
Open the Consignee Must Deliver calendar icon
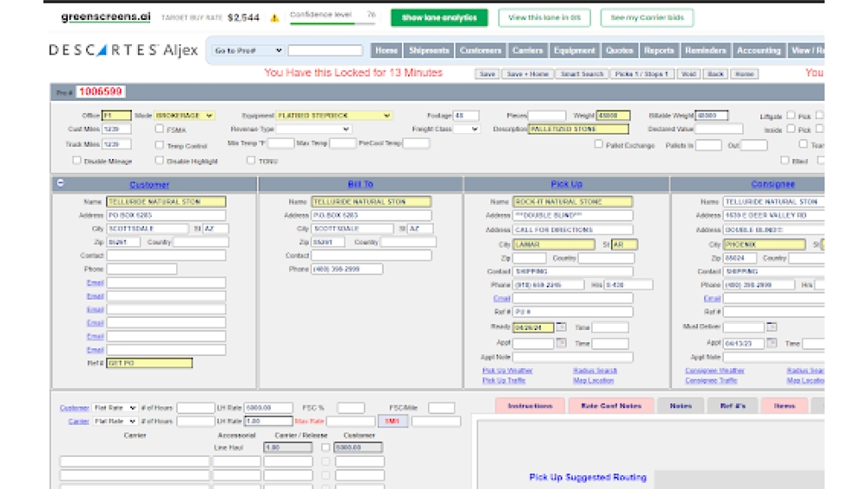(x=773, y=327)
